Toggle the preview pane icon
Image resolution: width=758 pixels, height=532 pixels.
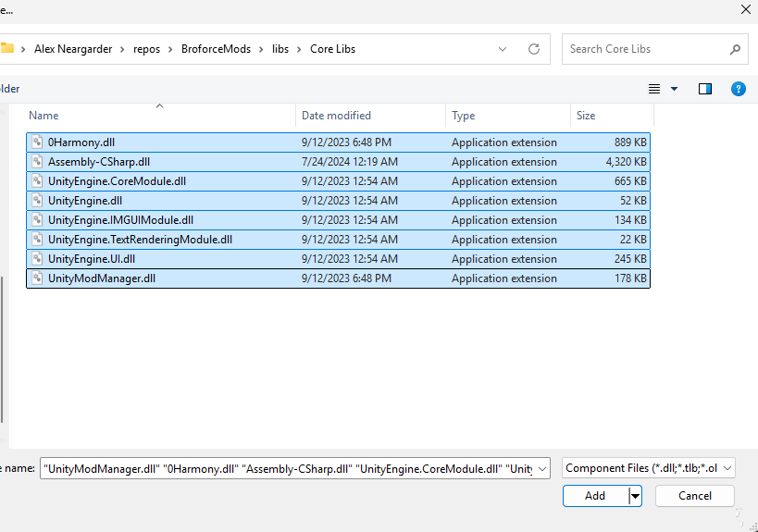coord(705,89)
